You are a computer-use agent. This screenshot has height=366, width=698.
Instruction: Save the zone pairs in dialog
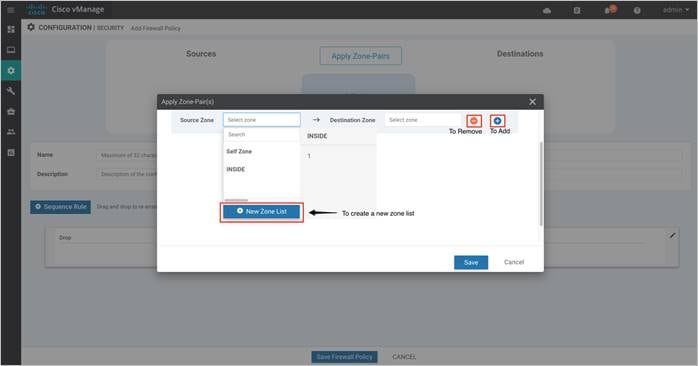pyautogui.click(x=471, y=262)
